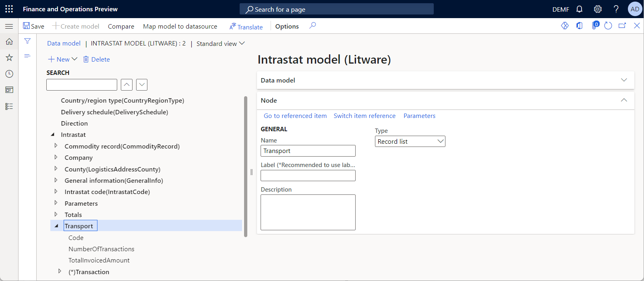Viewport: 644px width, 281px height.
Task: Click the Search for a page box
Action: (337, 9)
